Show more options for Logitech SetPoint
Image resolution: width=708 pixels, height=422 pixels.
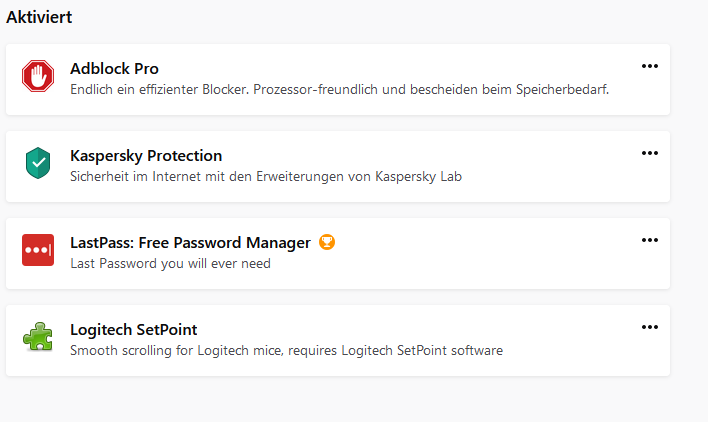tap(650, 327)
